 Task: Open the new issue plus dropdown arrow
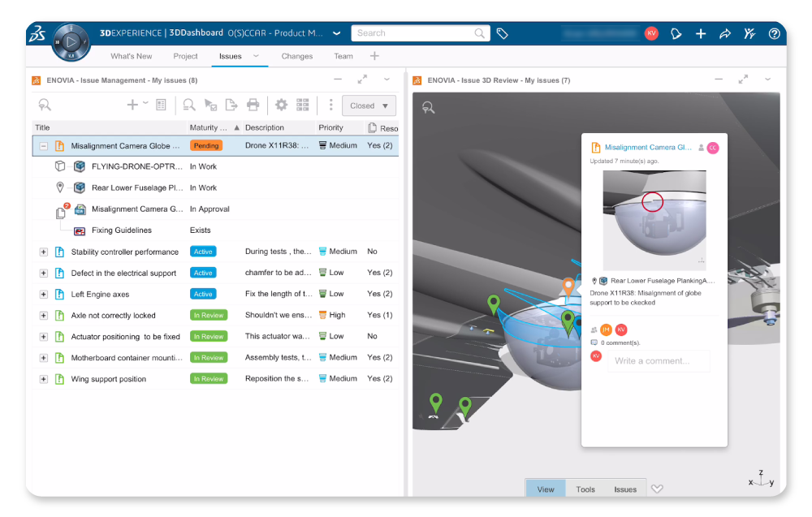pos(145,103)
